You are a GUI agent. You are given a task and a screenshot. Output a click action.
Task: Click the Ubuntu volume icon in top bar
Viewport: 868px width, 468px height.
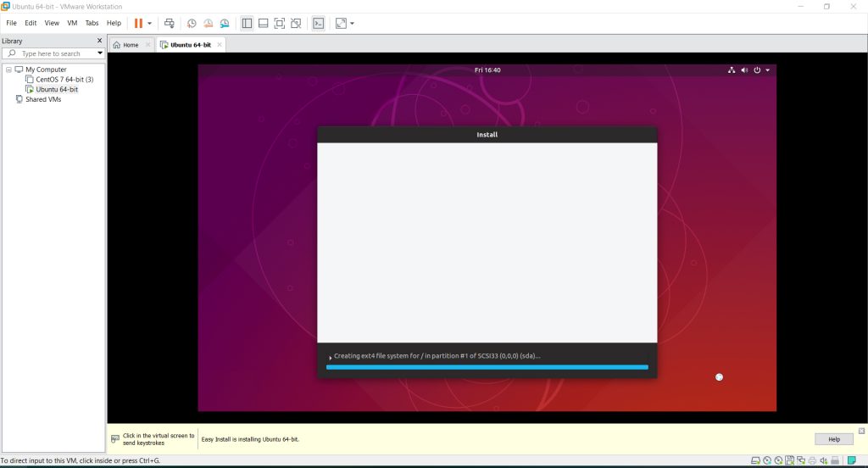click(x=744, y=70)
